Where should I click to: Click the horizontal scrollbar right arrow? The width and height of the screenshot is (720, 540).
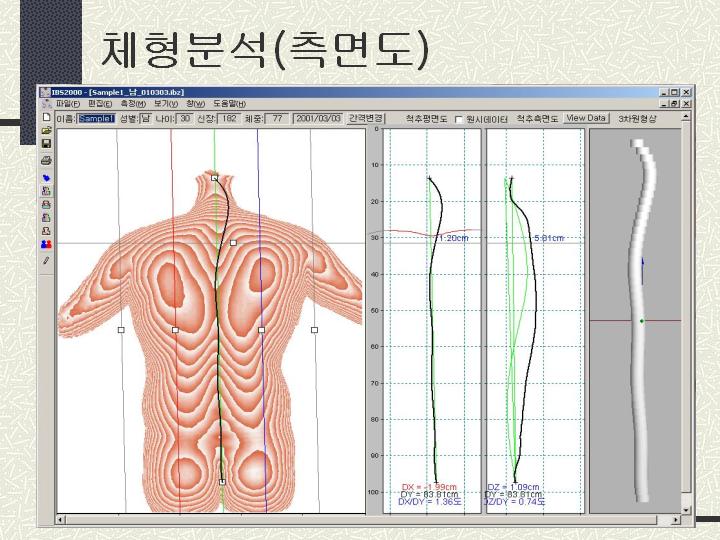coord(675,520)
